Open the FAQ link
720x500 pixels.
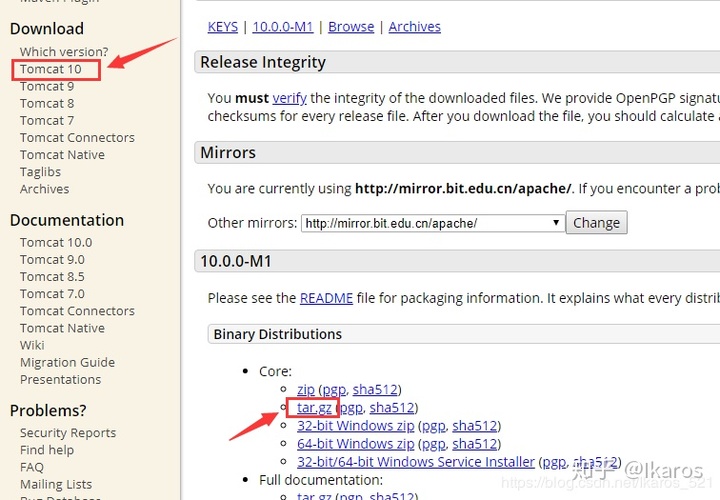pyautogui.click(x=32, y=467)
